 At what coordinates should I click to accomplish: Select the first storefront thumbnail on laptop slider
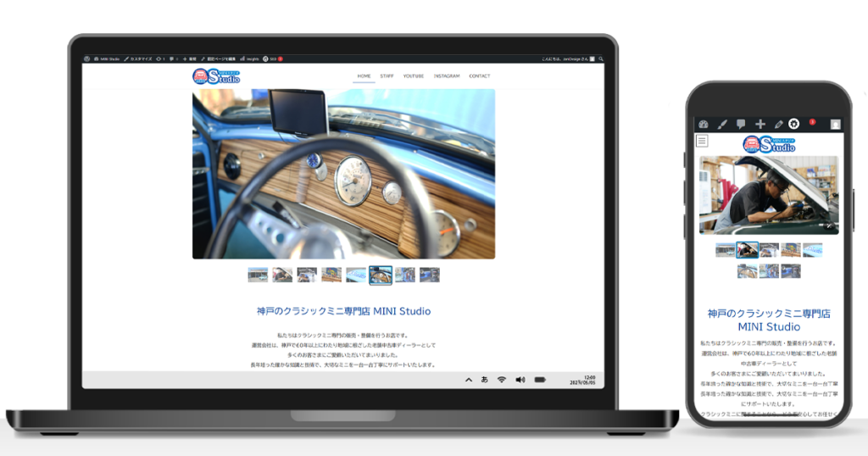tap(258, 275)
